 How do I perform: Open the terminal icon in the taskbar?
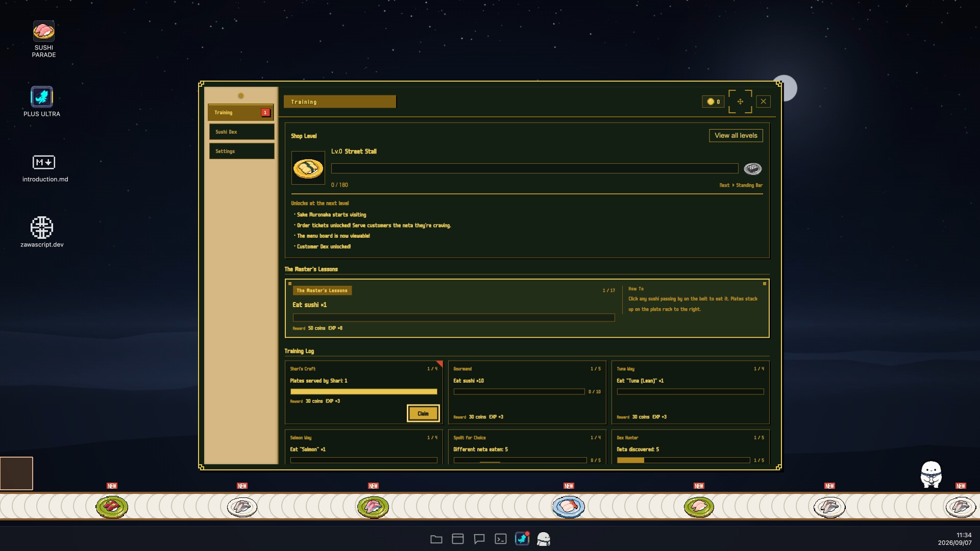click(x=501, y=539)
